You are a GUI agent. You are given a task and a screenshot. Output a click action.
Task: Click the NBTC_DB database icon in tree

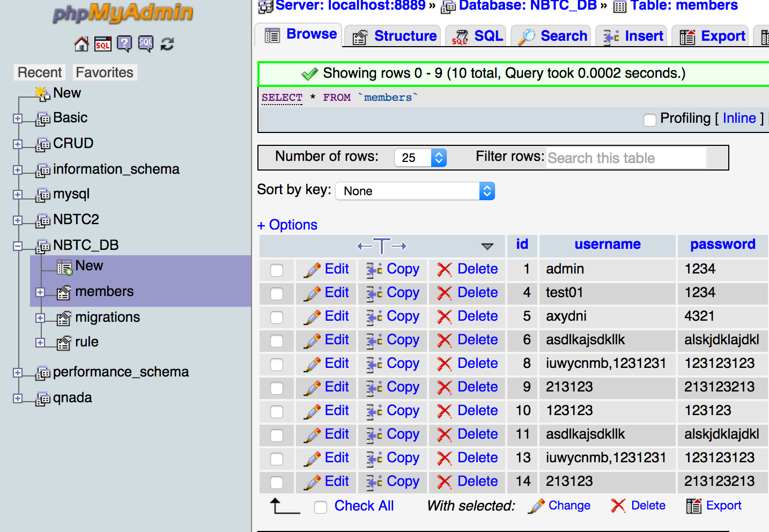tap(43, 246)
